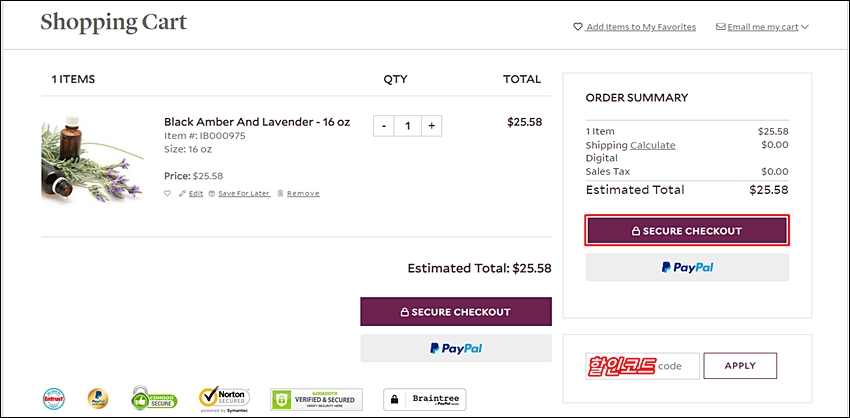Screen dimensions: 850x418
Task: Decrease quantity with the minus button
Action: [384, 126]
